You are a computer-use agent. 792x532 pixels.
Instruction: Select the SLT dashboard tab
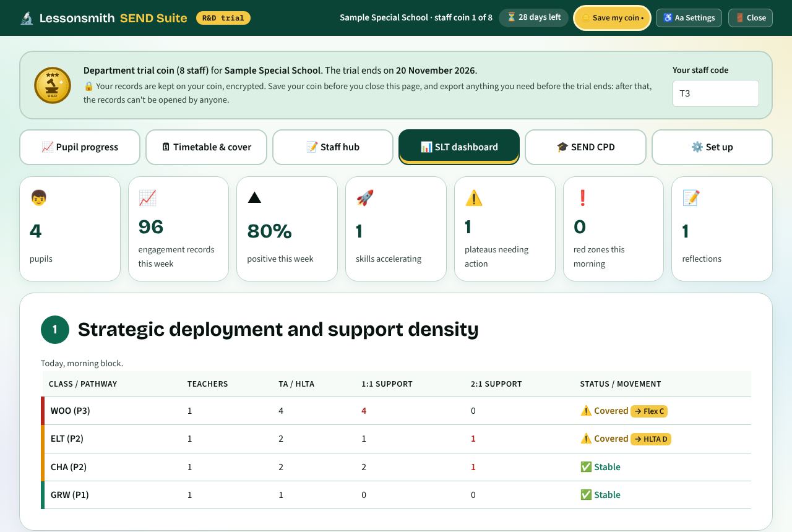coord(459,147)
